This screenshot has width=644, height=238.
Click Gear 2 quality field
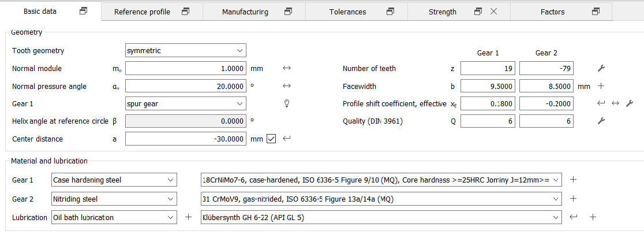(x=546, y=121)
